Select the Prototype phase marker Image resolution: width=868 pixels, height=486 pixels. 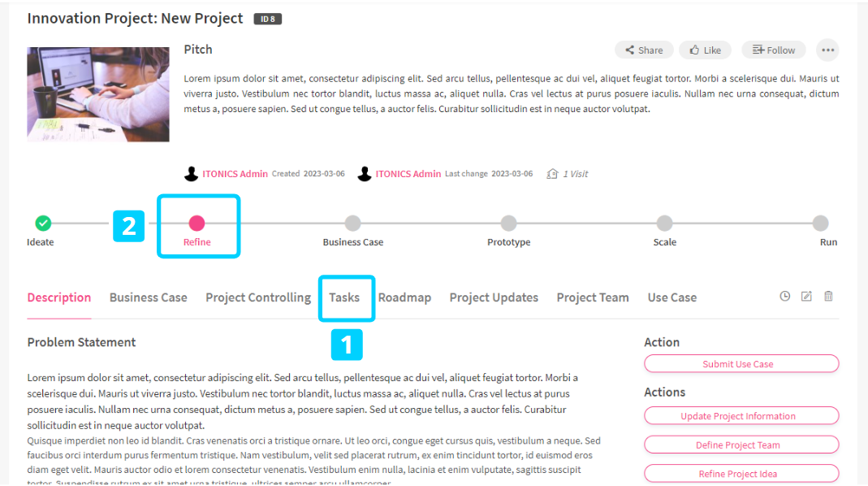coord(508,223)
